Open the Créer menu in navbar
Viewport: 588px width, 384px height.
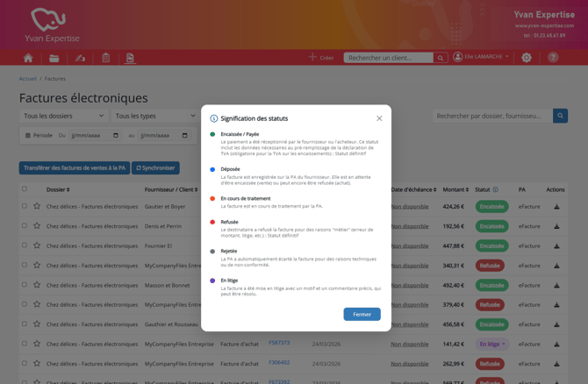pos(321,58)
